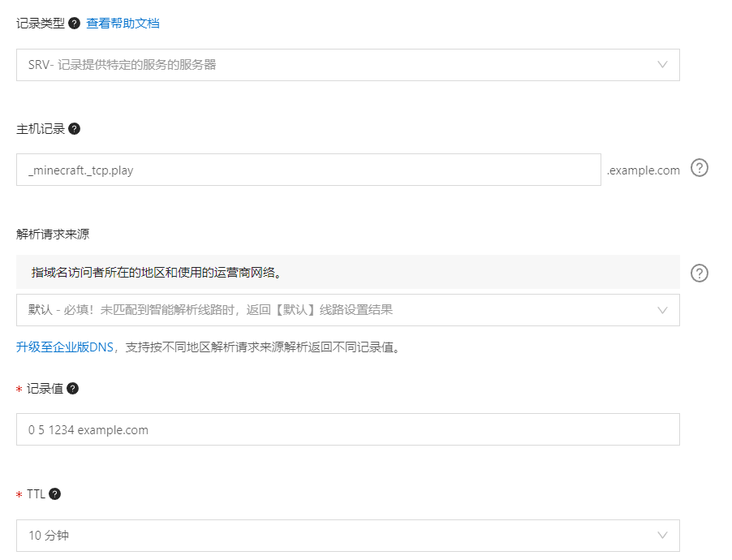Screen dimensions: 732x560
Task: Click the help icon beside TTL label
Action: click(x=55, y=494)
